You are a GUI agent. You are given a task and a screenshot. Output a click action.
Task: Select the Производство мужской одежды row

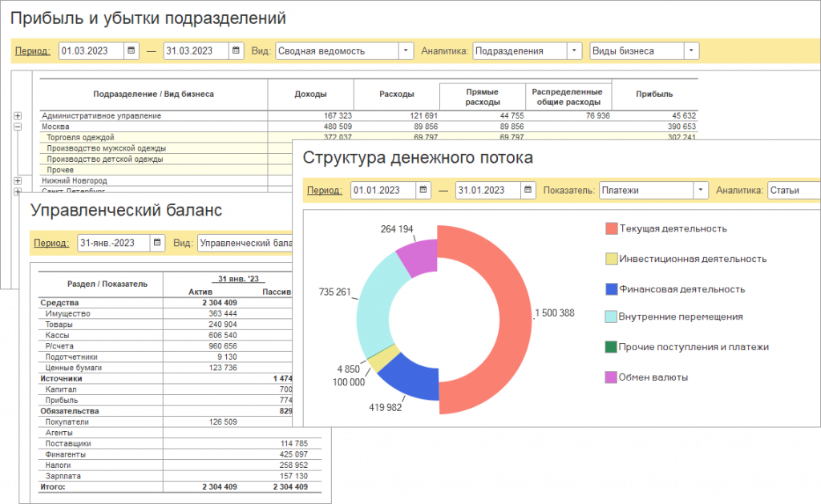pos(166,148)
